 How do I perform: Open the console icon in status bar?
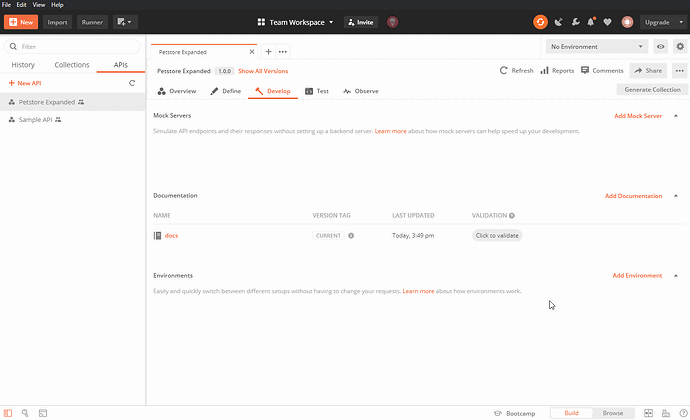(x=43, y=413)
